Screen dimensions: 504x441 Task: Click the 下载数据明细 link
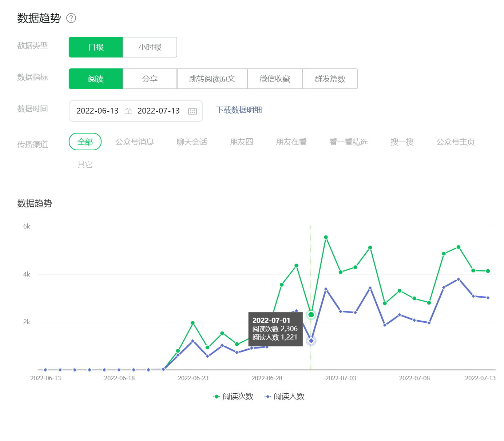(x=239, y=110)
